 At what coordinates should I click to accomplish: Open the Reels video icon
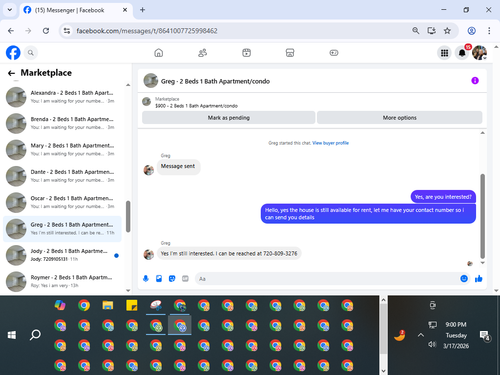click(x=246, y=53)
